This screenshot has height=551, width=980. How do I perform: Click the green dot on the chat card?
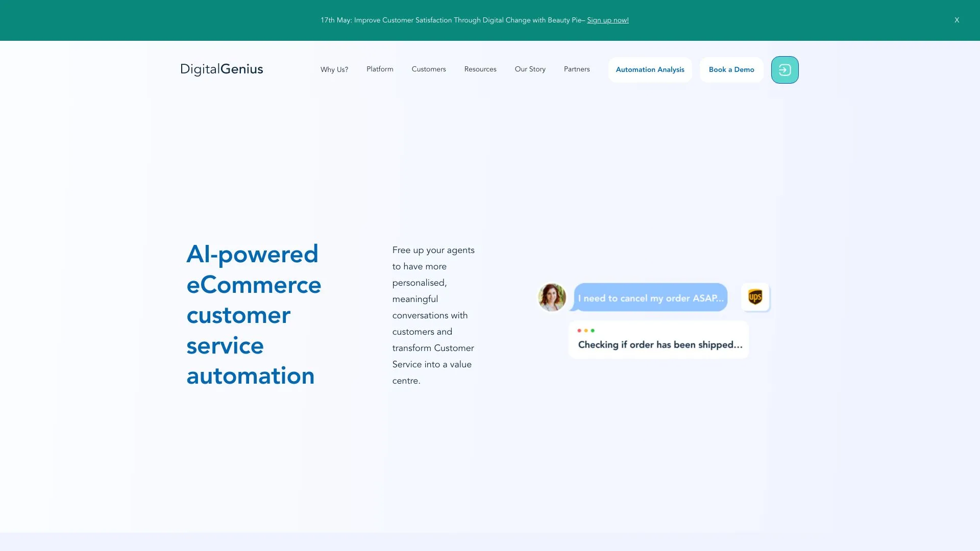point(592,330)
